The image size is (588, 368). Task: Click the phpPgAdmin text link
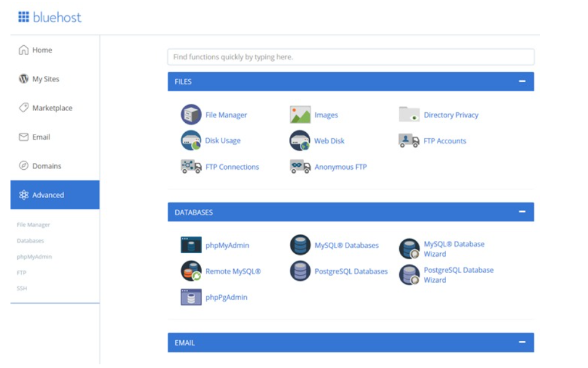(x=226, y=298)
